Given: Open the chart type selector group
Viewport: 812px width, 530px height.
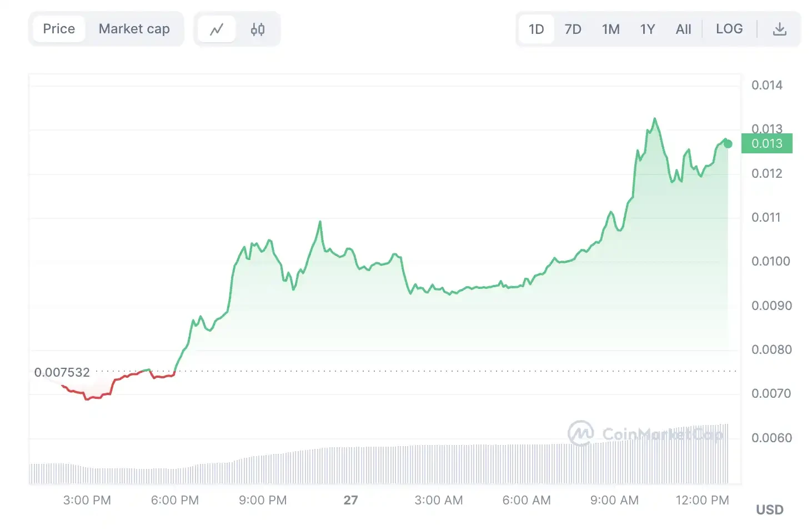Looking at the screenshot, I should 237,28.
